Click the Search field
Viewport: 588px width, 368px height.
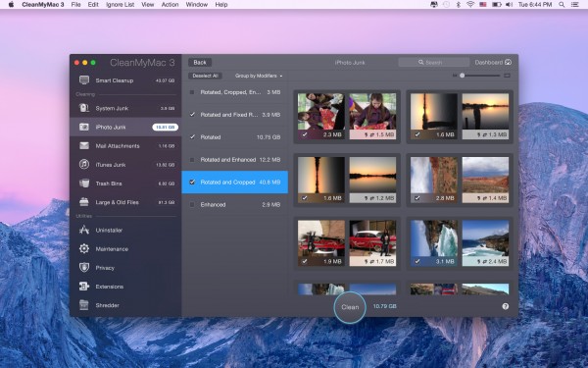point(434,63)
